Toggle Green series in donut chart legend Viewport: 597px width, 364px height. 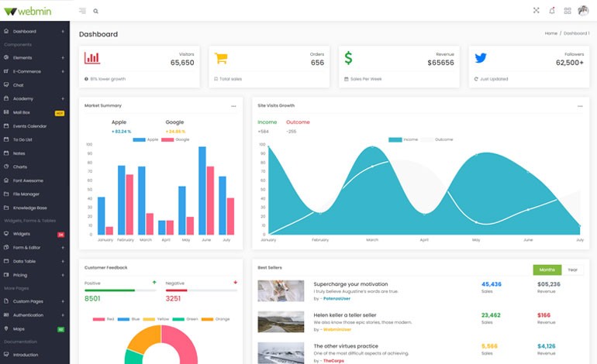point(185,319)
